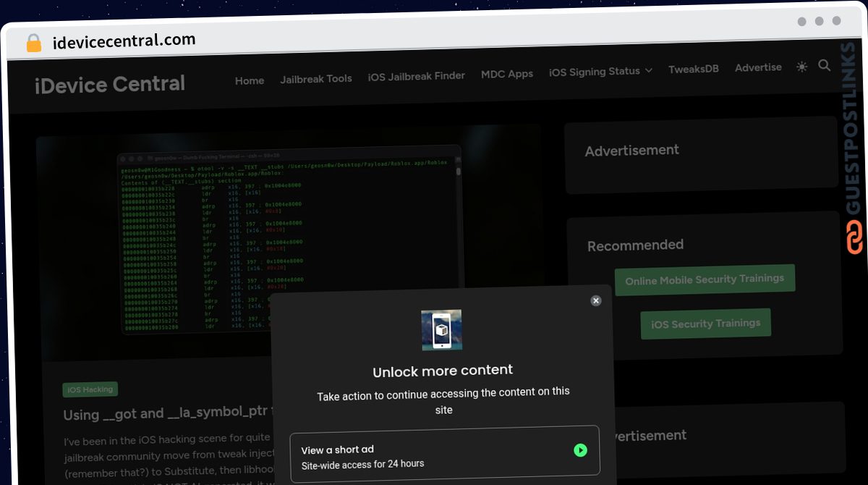This screenshot has width=868, height=485.
Task: Click the idevicecentral.com address bar
Action: point(124,41)
